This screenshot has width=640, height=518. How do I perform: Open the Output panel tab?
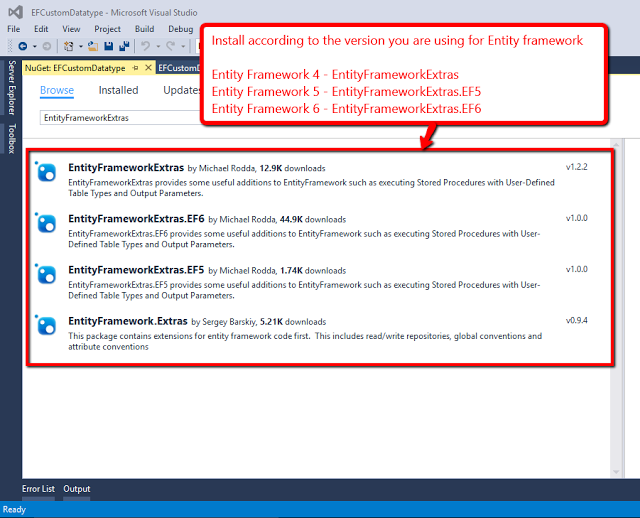(x=77, y=489)
